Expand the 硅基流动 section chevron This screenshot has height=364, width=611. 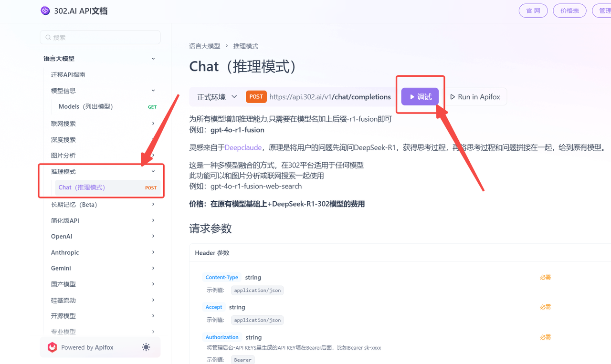point(153,300)
